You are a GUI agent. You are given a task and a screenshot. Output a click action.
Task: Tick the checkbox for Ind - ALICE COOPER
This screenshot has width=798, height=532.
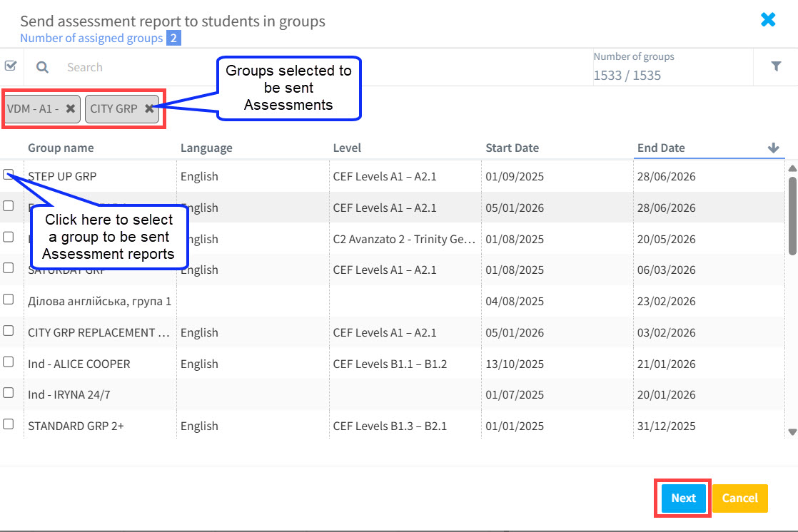(x=9, y=362)
